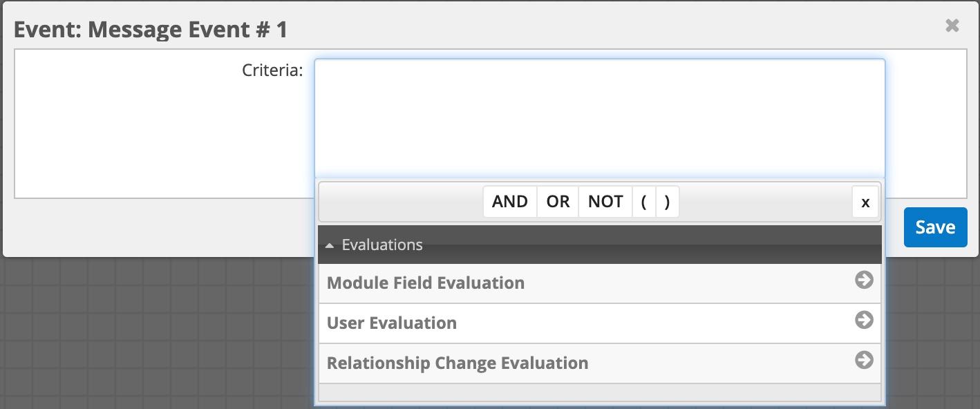
Task: Select Relationship Change Evaluation
Action: pos(458,363)
